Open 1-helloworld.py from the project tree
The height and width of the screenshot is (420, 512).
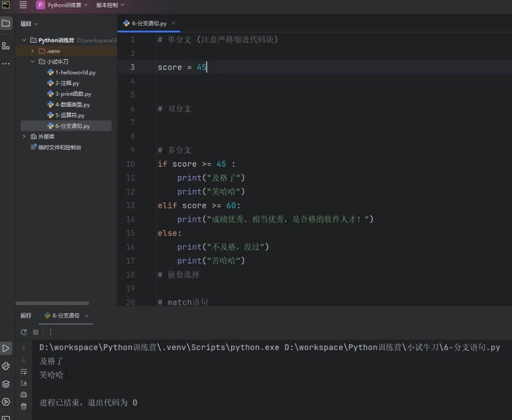pos(75,73)
